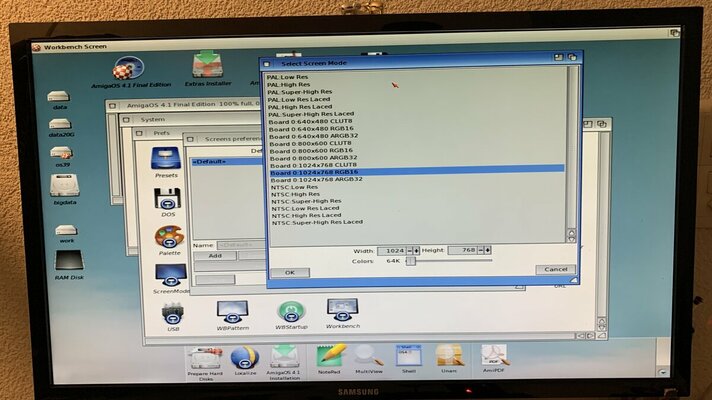Select Board 0:1024x768 RGB16 mode

pos(417,172)
